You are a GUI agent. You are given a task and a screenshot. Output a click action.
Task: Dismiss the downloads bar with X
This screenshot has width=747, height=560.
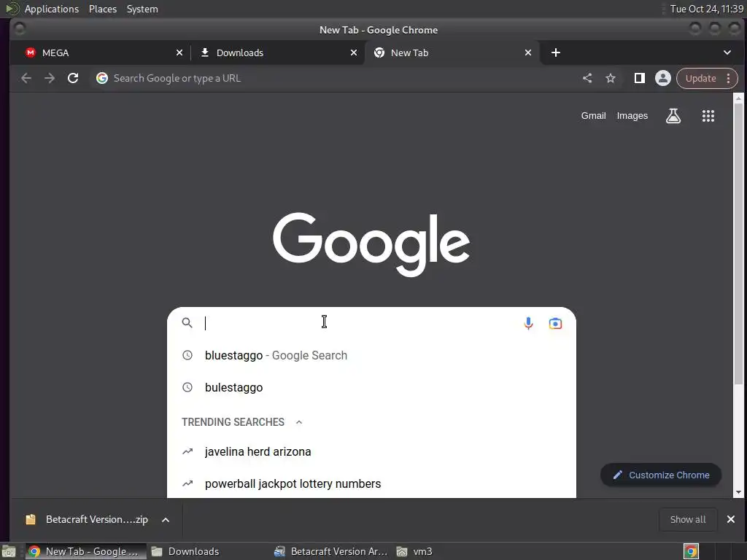731,519
